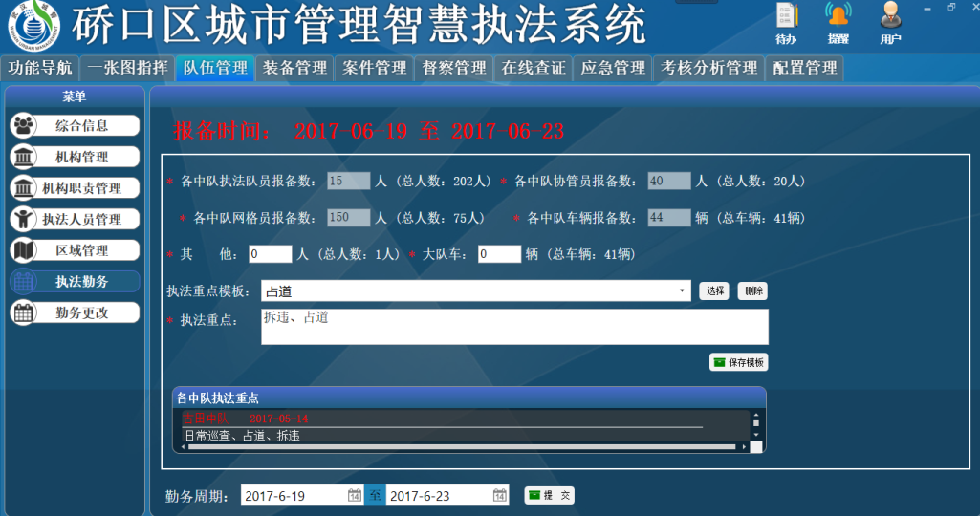This screenshot has height=516, width=980.
Task: Click the 保存模板 button
Action: pos(738,362)
